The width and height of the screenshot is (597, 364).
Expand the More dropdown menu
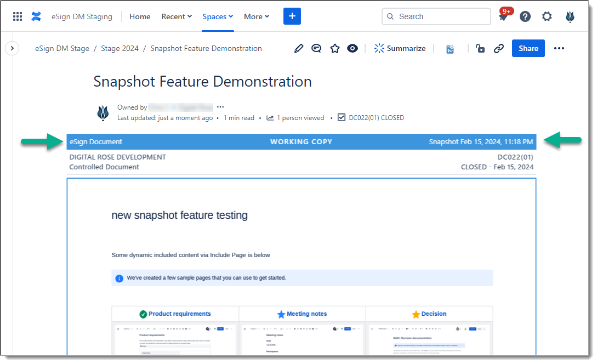[257, 16]
